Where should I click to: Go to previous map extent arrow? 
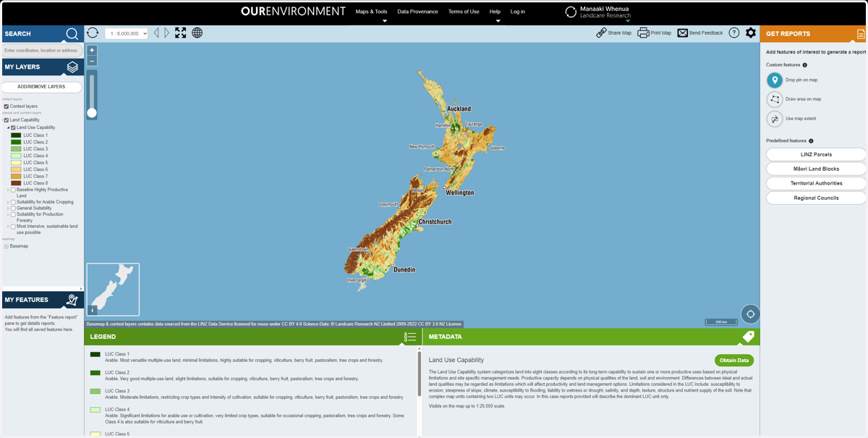(156, 33)
